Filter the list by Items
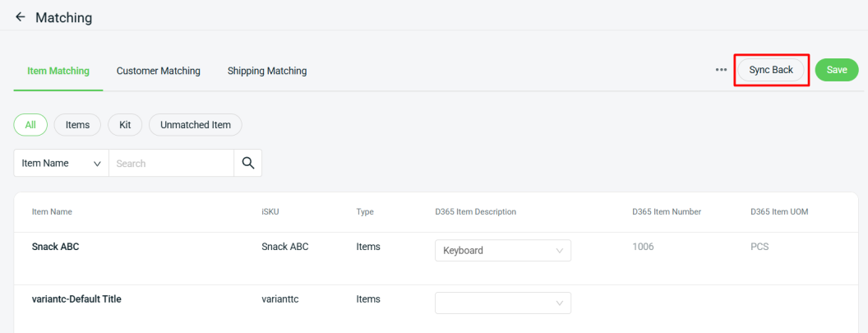868x333 pixels. (x=77, y=125)
